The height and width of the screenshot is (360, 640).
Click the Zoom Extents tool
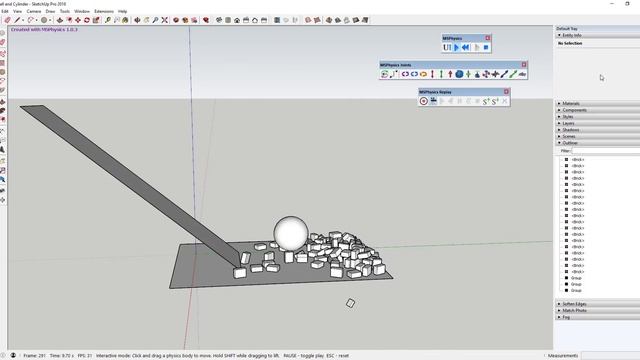[164, 20]
